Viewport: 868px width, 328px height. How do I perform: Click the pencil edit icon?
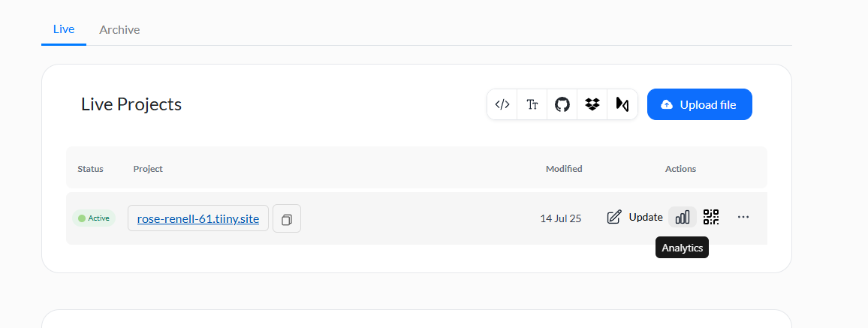point(614,217)
